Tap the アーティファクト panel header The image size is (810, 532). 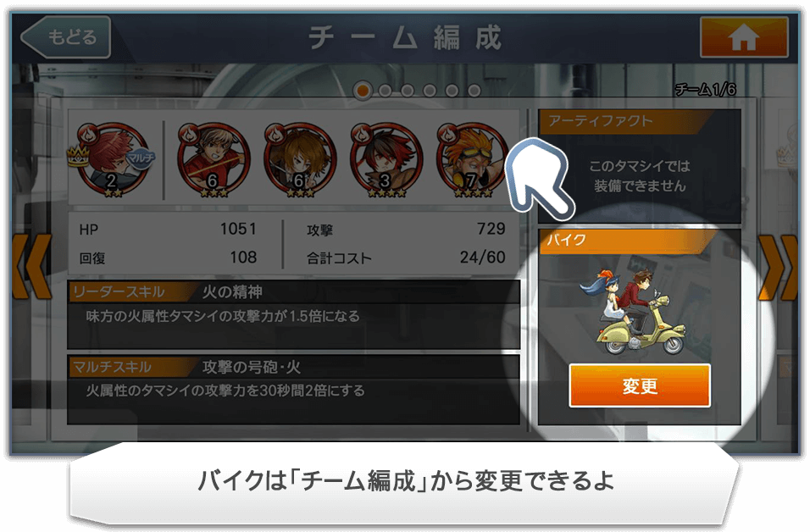point(627,121)
